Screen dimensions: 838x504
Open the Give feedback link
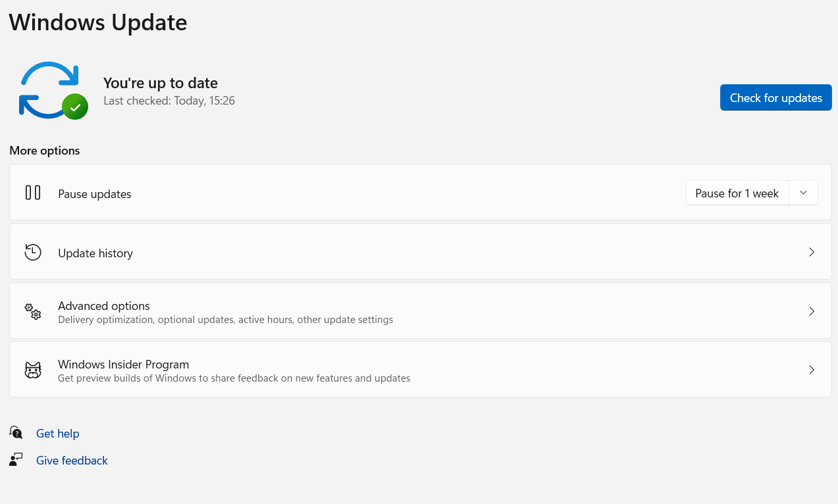coord(72,461)
